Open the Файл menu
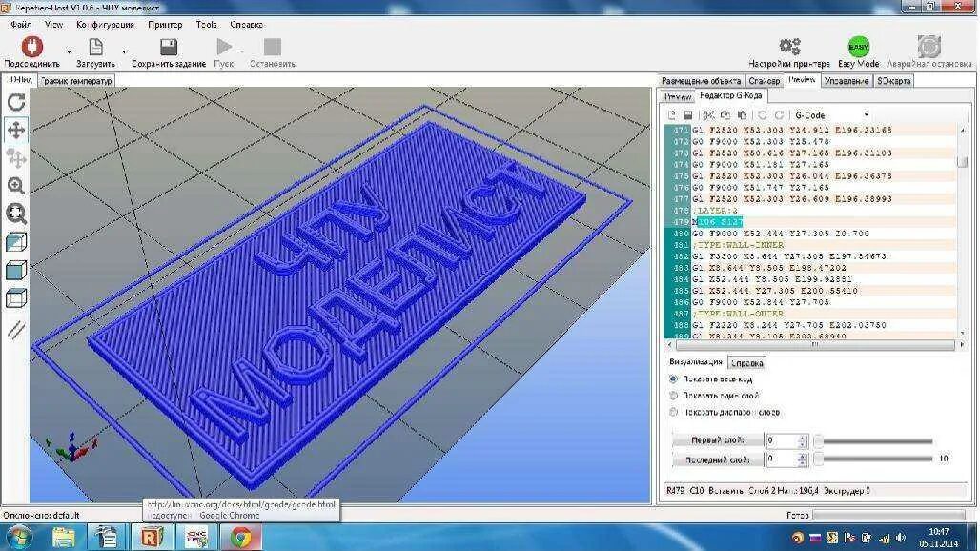 coord(21,25)
